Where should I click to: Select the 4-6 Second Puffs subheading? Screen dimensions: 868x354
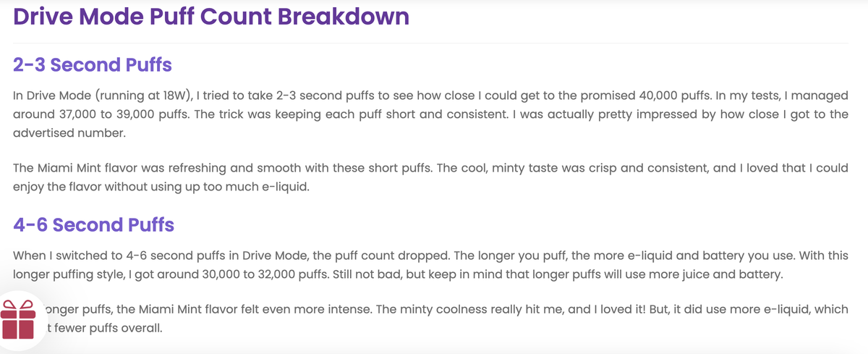pos(94,224)
